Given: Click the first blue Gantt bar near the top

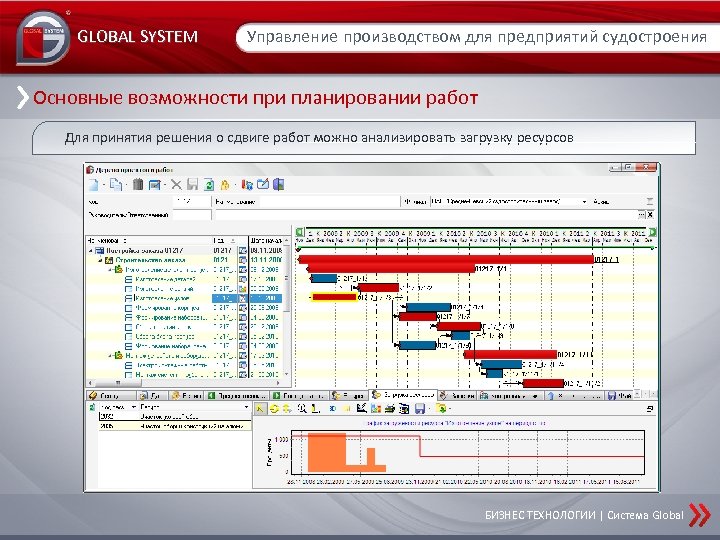Looking at the screenshot, I should coord(324,278).
